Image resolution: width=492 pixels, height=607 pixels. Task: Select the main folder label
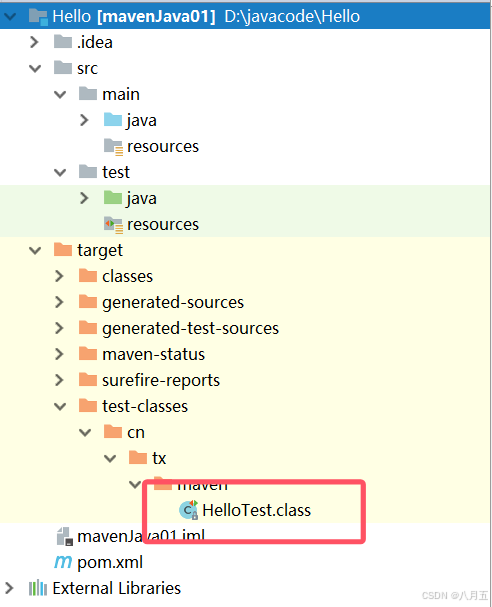tap(121, 94)
